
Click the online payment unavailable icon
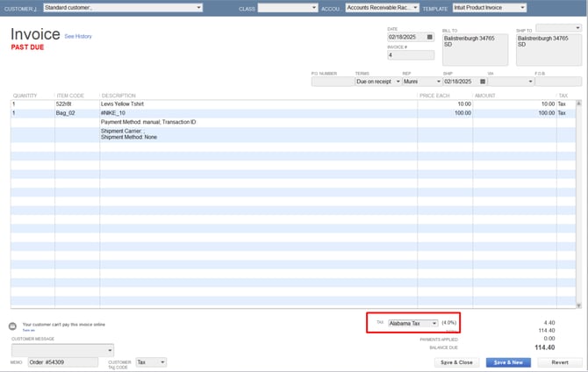13,325
